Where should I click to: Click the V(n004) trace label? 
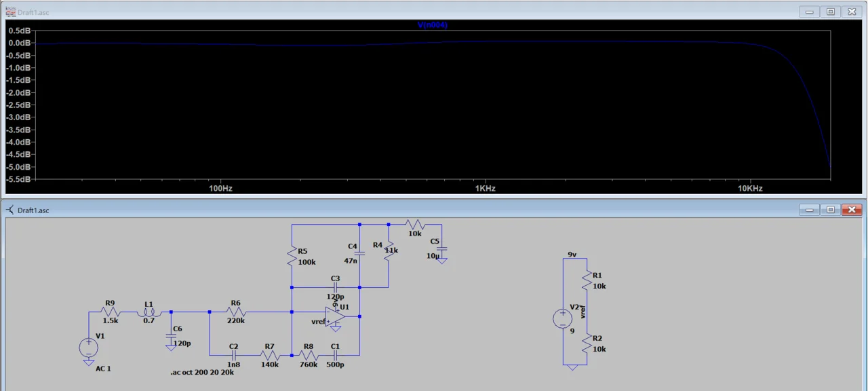click(432, 25)
